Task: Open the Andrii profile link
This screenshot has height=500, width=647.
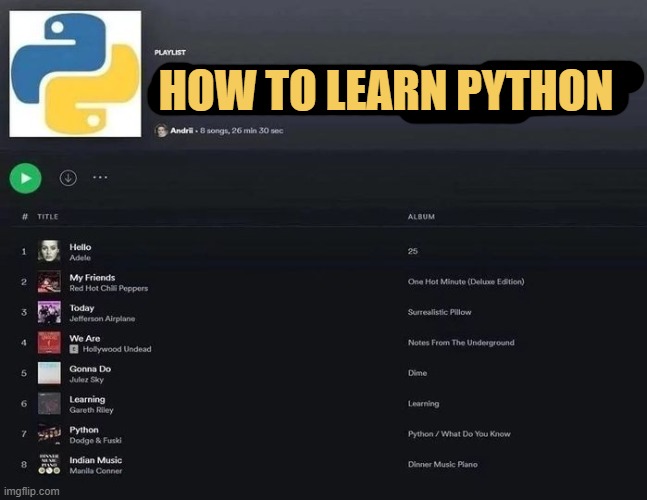Action: pos(182,130)
